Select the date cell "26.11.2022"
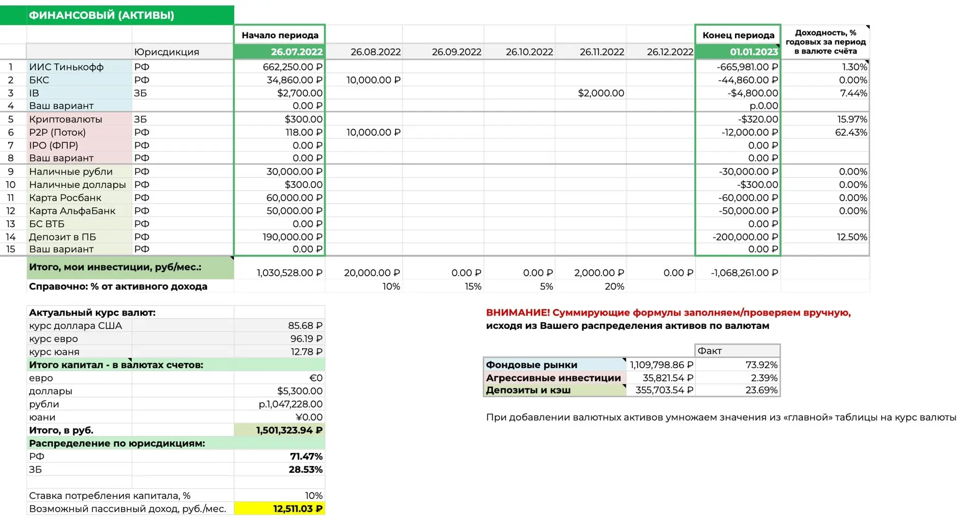 coord(591,52)
